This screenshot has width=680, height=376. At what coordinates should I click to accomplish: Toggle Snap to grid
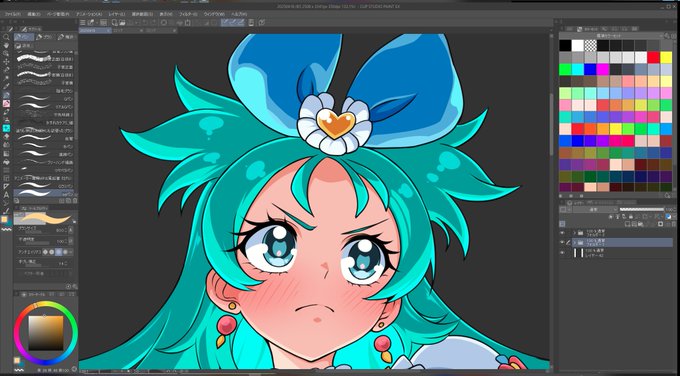click(x=242, y=22)
